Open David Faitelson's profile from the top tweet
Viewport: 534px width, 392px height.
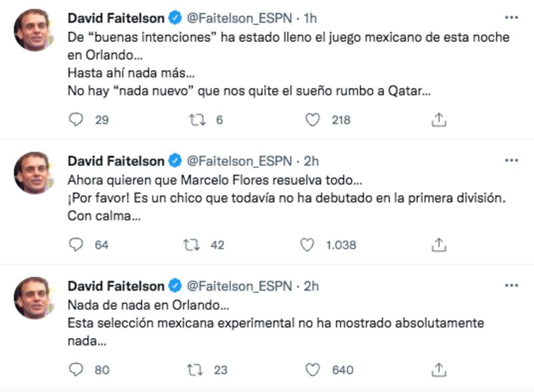coord(115,18)
